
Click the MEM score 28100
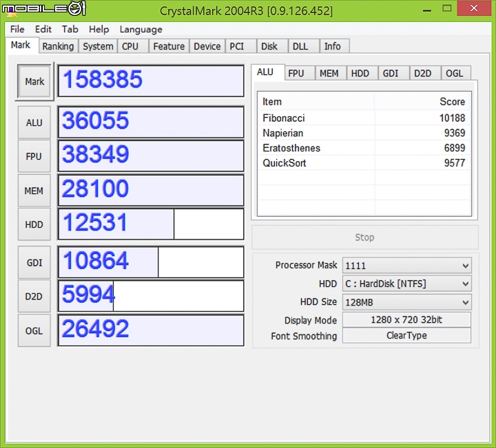(151, 191)
